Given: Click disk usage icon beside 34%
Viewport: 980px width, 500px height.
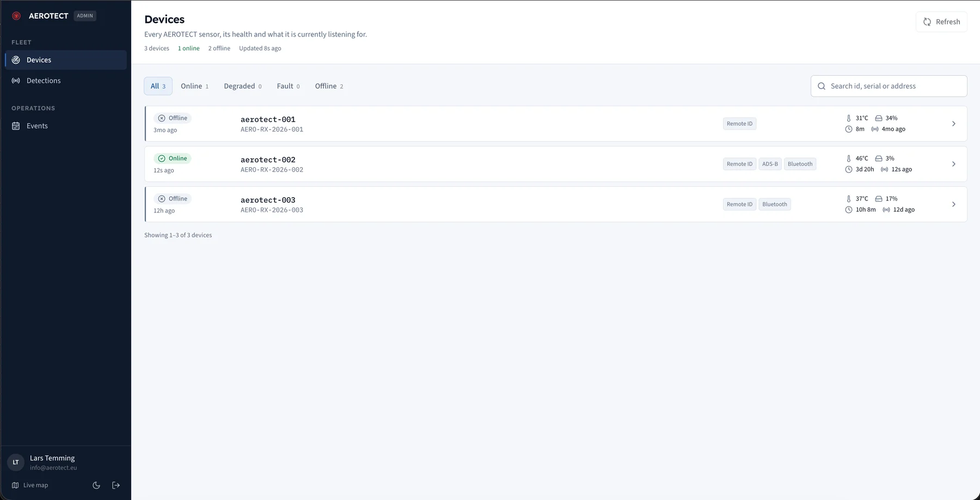Looking at the screenshot, I should [878, 118].
